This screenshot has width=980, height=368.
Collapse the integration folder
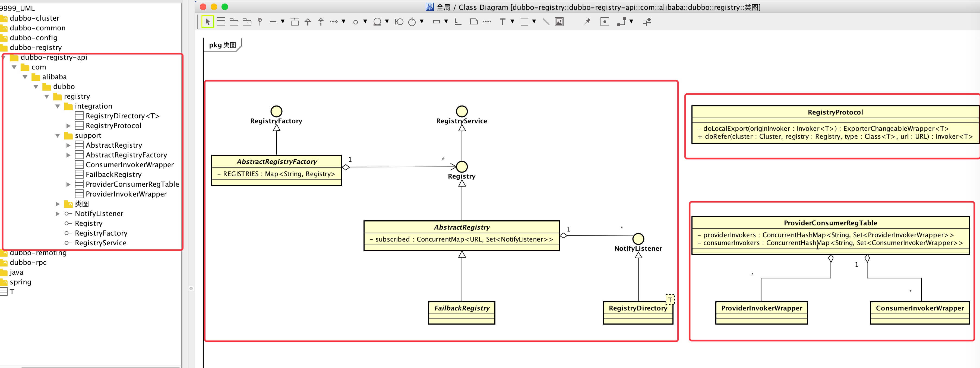click(58, 106)
